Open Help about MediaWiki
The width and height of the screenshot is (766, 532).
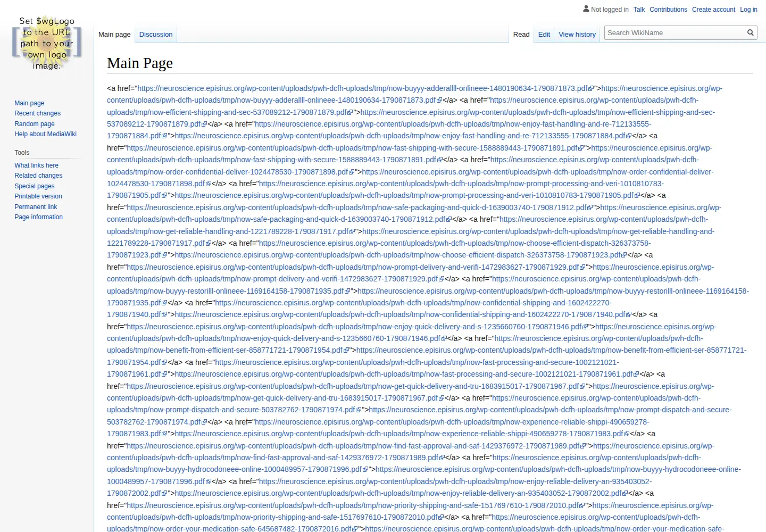coord(45,134)
